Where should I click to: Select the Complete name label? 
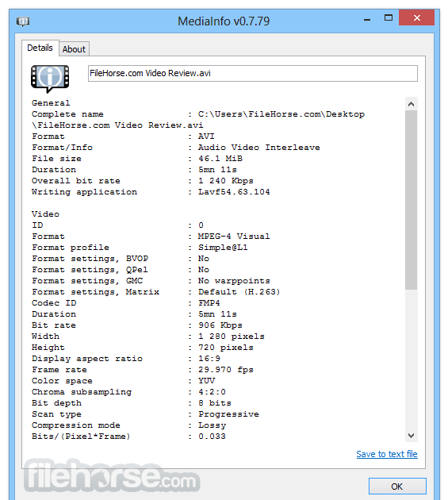tap(67, 114)
